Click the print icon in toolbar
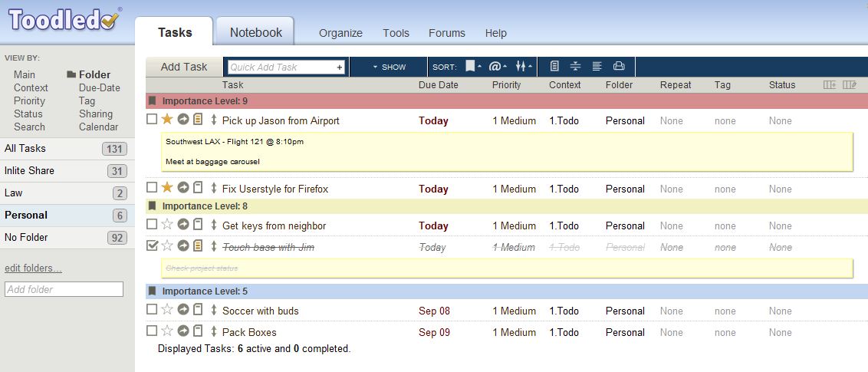Viewport: 868px width, 372px height. [x=619, y=67]
